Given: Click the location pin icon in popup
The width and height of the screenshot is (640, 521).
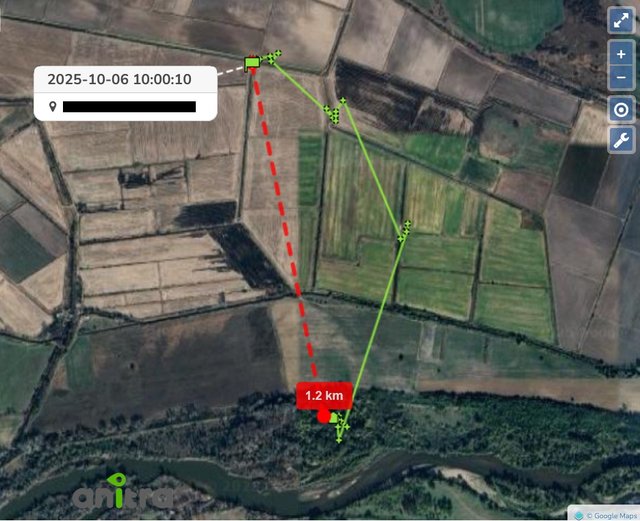Looking at the screenshot, I should (x=53, y=107).
